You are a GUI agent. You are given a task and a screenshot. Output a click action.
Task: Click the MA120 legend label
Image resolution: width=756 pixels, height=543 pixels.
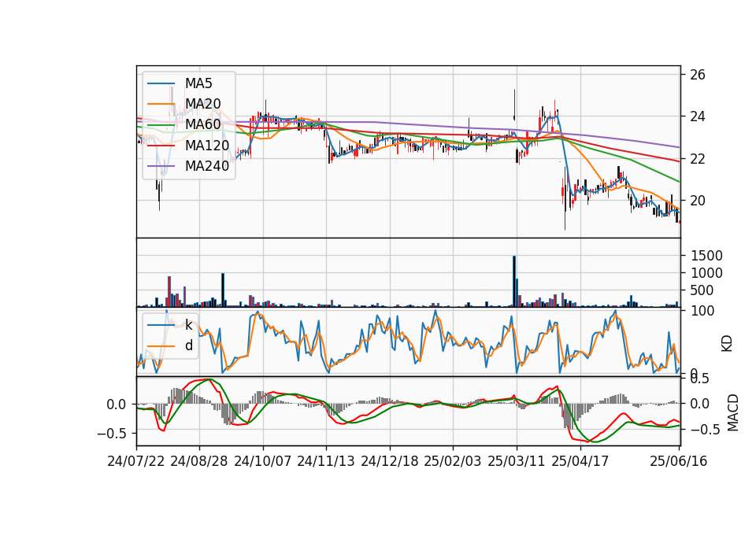coord(207,145)
